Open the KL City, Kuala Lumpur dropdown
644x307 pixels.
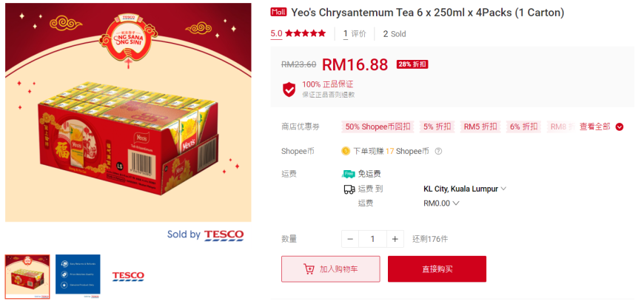pos(465,189)
